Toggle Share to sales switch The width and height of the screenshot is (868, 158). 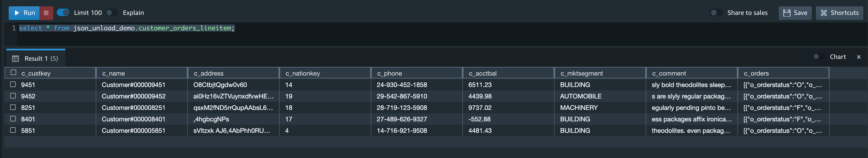[x=716, y=13]
